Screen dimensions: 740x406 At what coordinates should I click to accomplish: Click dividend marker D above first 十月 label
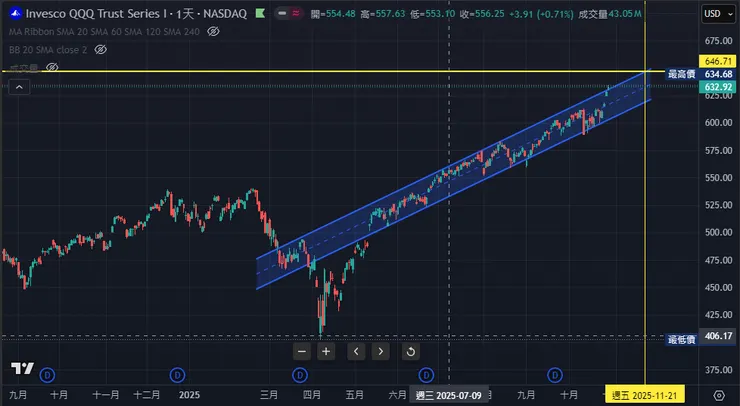tap(47, 375)
